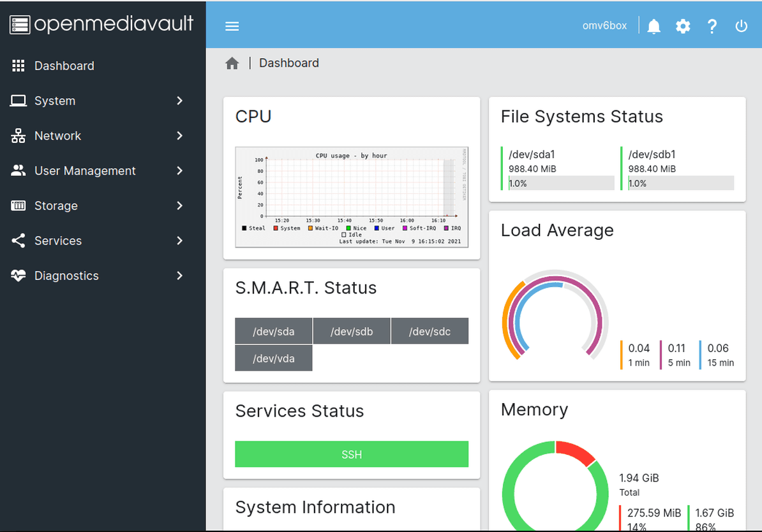Expand the System menu chevron
762x532 pixels.
click(180, 101)
